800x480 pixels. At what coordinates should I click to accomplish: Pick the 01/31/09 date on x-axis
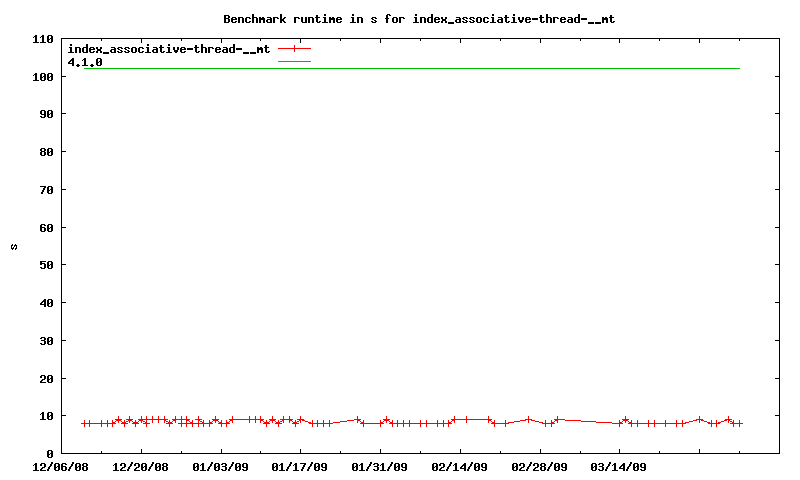coord(380,466)
